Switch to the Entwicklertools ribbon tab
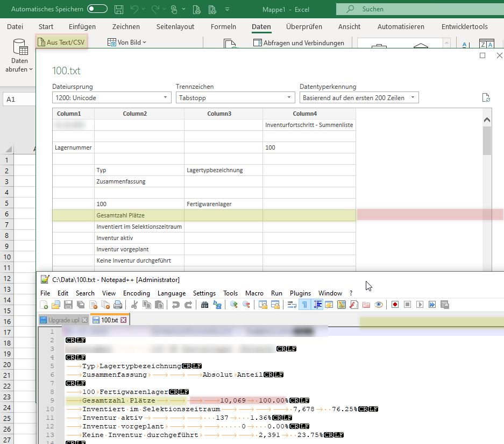The width and height of the screenshot is (504, 444). coord(464,27)
